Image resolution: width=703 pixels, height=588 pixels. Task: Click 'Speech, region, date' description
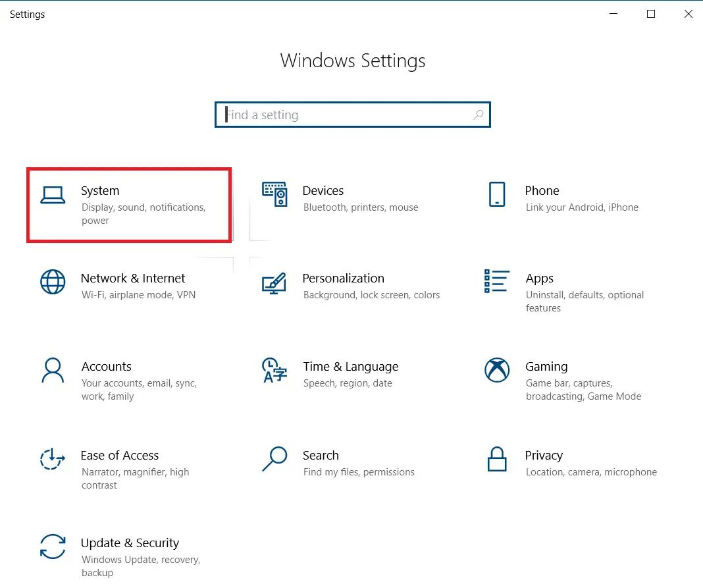348,383
